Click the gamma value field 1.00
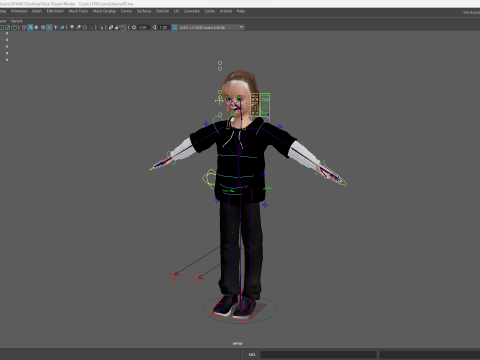The height and width of the screenshot is (360, 480). [164, 27]
